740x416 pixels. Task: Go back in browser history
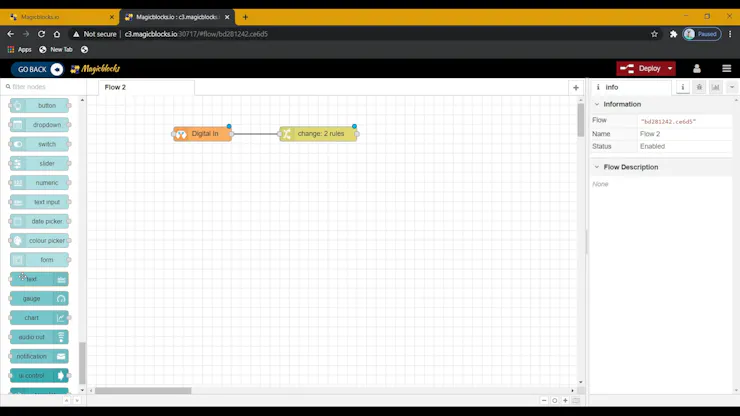click(x=10, y=34)
